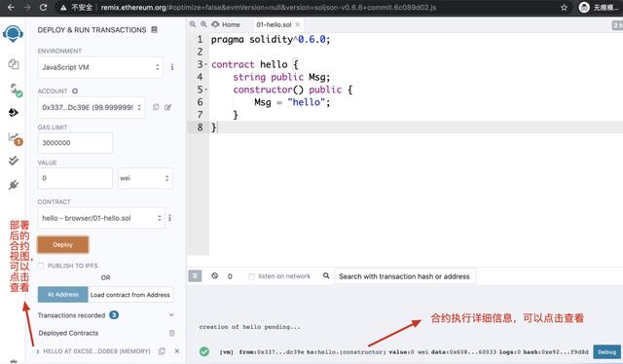The width and height of the screenshot is (623, 364).
Task: Click transaction log line from 0x337
Action: click(x=404, y=352)
